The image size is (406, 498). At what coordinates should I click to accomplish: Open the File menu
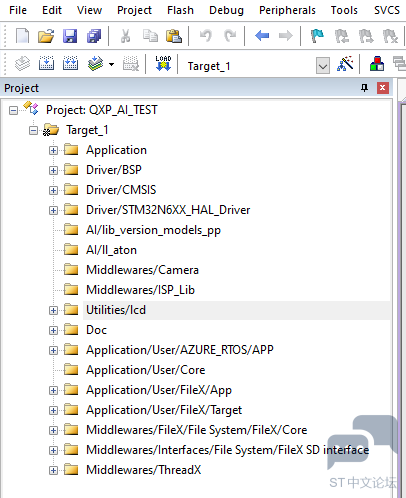click(18, 10)
